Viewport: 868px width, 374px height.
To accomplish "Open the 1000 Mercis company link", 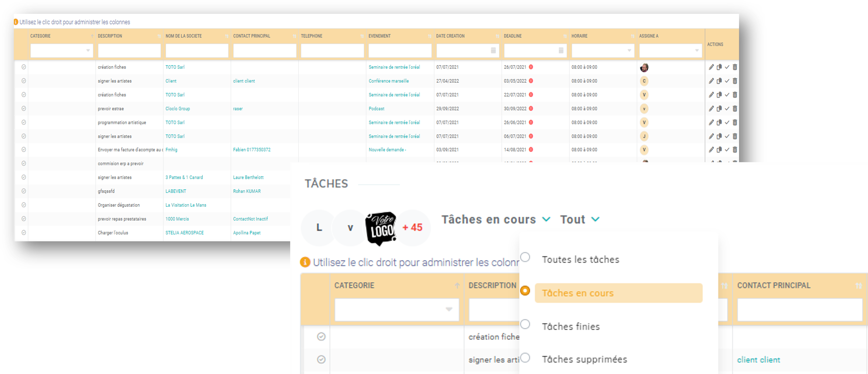I will pos(177,219).
